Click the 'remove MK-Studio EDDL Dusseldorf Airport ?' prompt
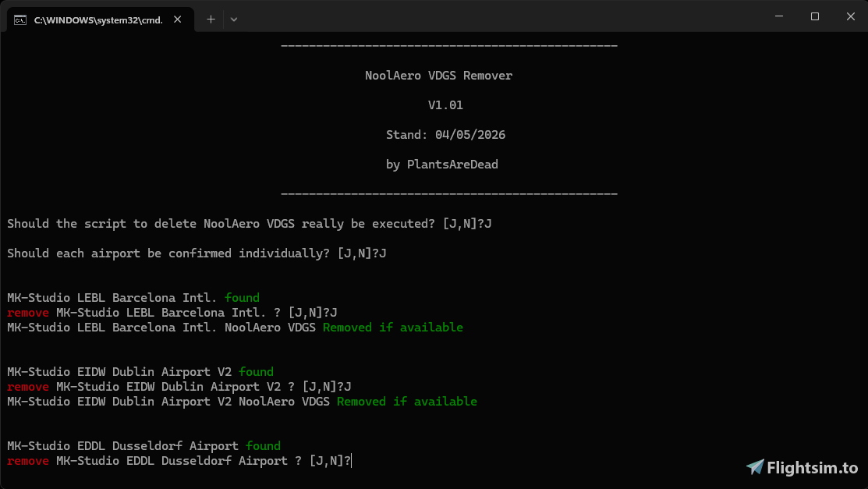Image resolution: width=868 pixels, height=489 pixels. (x=179, y=461)
